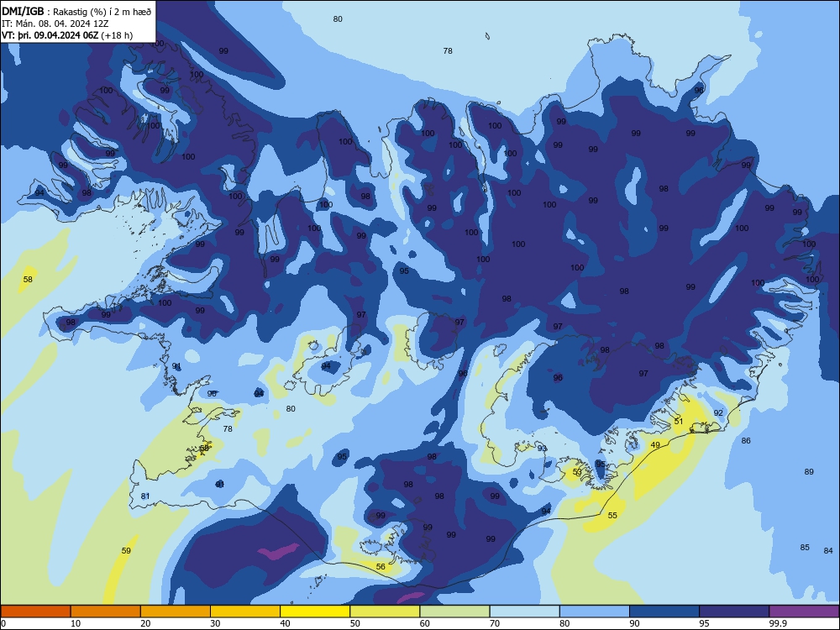The image size is (840, 630).
Task: Click the '10' label under the color scale
Action: pyautogui.click(x=76, y=623)
